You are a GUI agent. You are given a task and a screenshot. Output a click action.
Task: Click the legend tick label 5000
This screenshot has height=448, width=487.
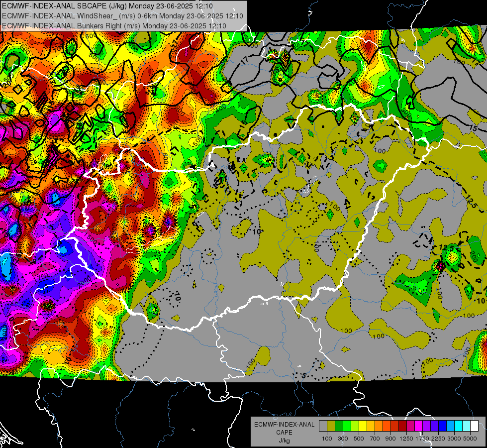tap(470, 439)
